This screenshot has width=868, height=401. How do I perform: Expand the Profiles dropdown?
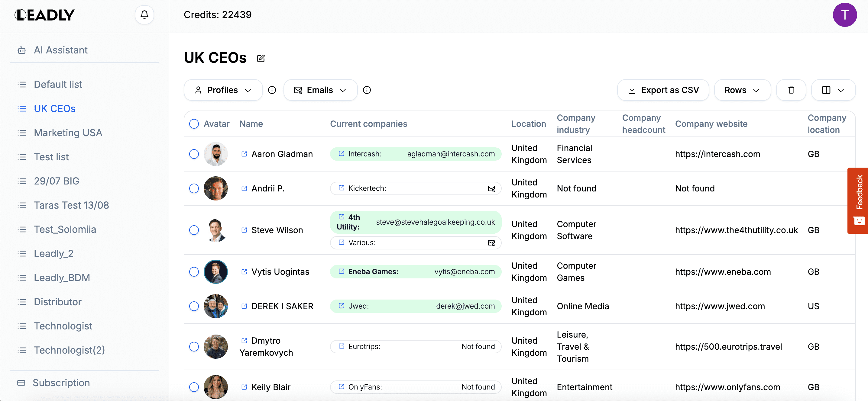click(223, 90)
